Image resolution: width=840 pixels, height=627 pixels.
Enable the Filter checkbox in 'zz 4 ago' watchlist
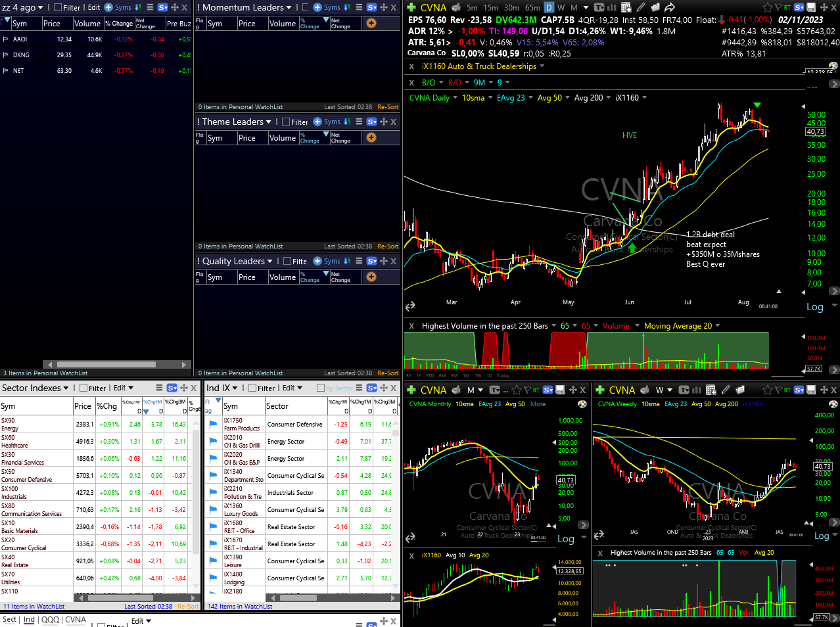coord(58,8)
